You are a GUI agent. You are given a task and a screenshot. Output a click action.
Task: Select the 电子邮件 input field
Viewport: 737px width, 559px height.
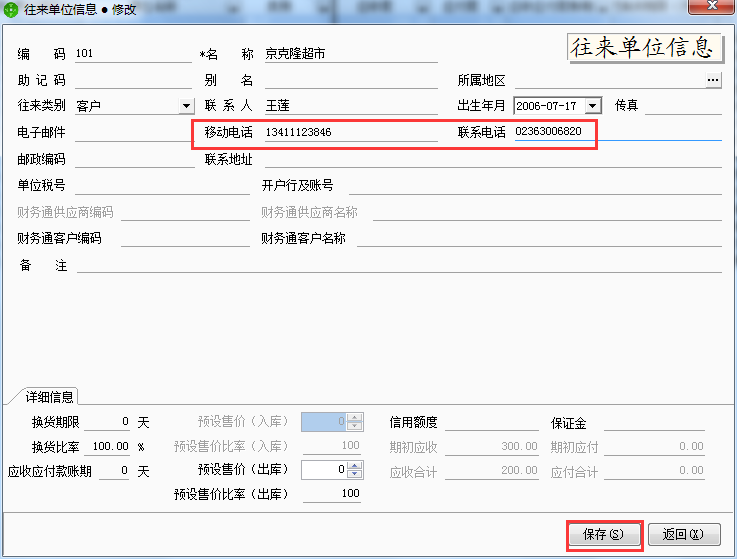tap(132, 132)
